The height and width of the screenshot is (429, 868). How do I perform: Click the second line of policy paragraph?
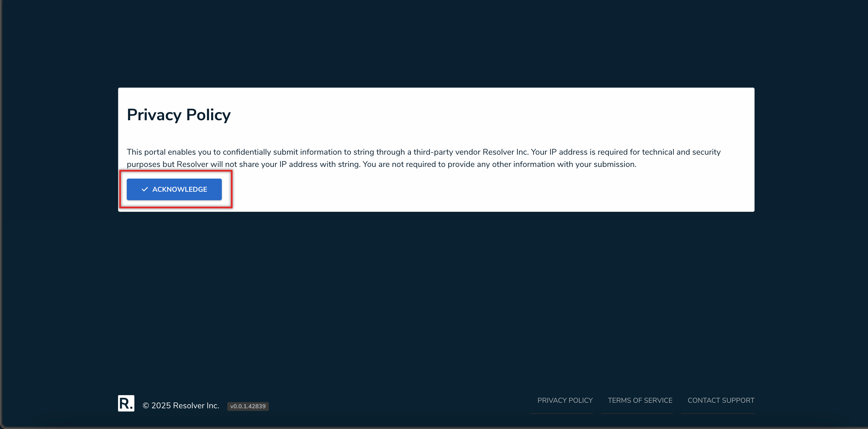pyautogui.click(x=381, y=164)
